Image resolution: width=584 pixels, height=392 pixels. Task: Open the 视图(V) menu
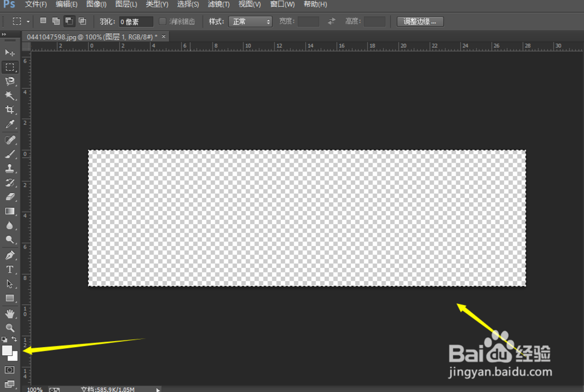249,5
